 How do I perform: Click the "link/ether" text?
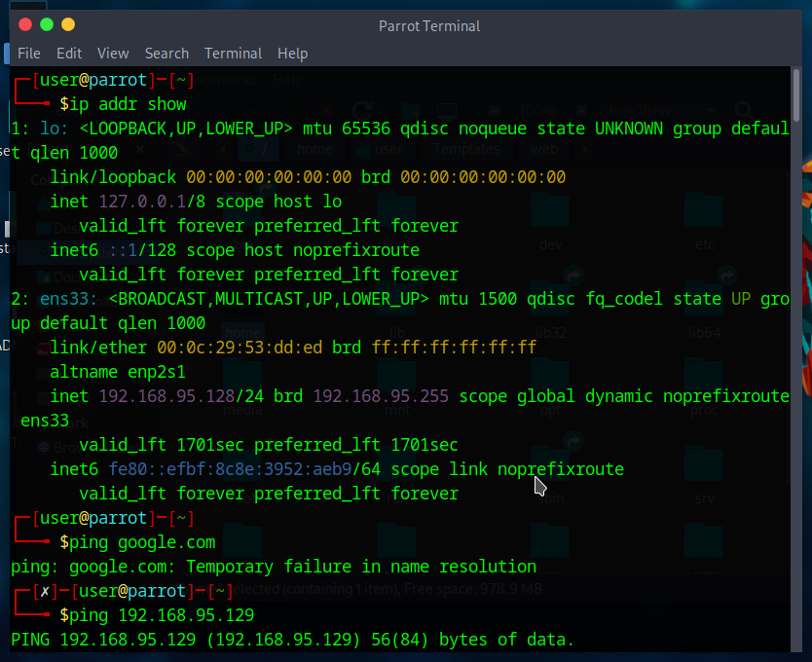[x=98, y=347]
